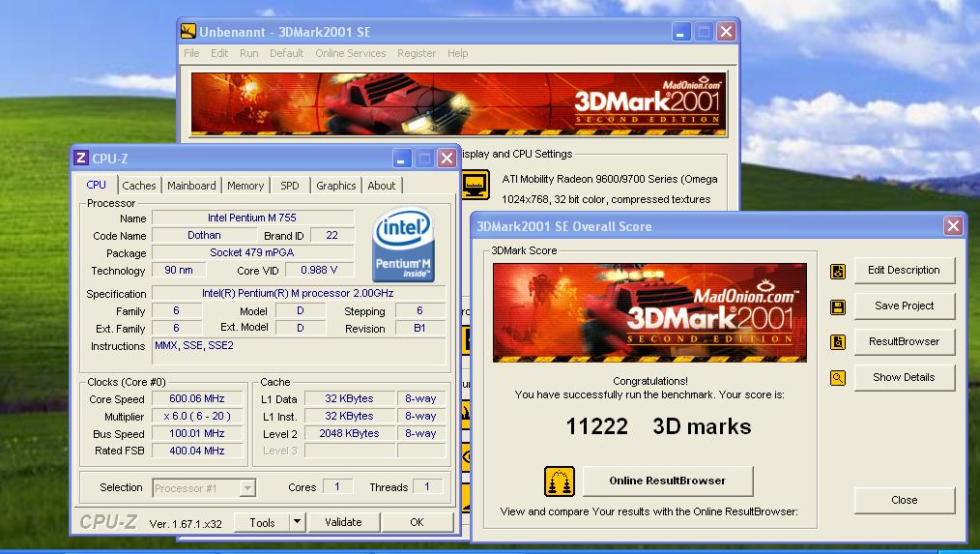Click the Specification field in CPU-Z
Image resolution: width=980 pixels, height=554 pixels.
298,293
